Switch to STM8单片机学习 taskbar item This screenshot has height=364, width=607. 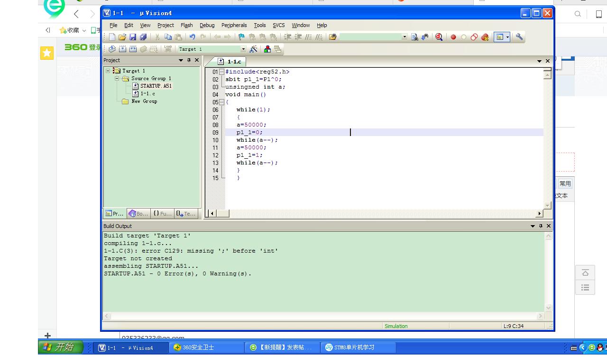coord(359,347)
